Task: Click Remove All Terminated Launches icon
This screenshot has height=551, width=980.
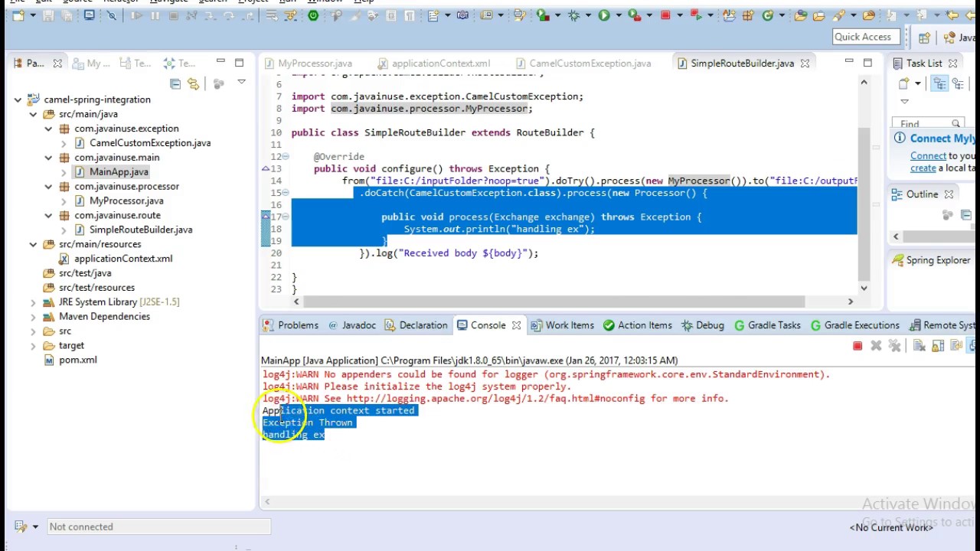Action: pos(894,347)
